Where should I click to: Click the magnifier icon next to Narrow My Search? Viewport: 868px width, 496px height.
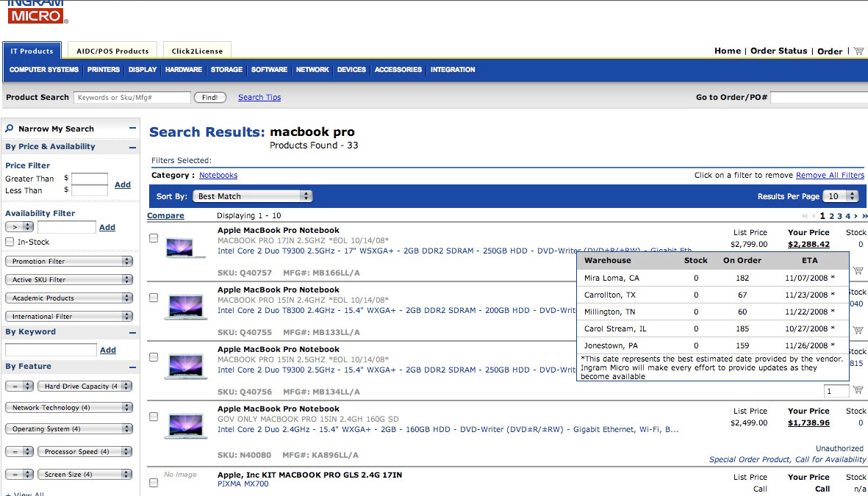pyautogui.click(x=10, y=129)
